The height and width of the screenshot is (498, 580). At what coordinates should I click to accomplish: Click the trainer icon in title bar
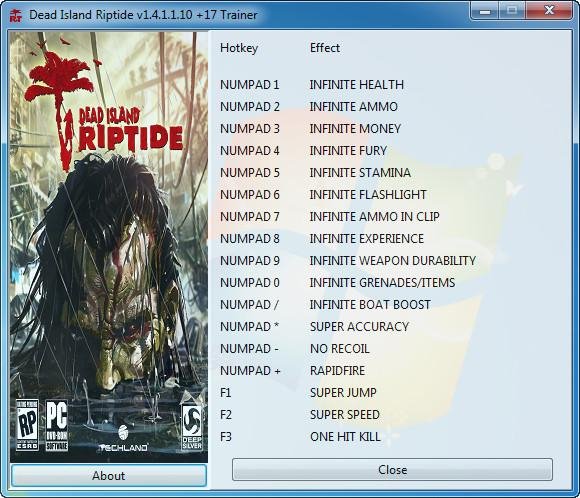point(16,15)
